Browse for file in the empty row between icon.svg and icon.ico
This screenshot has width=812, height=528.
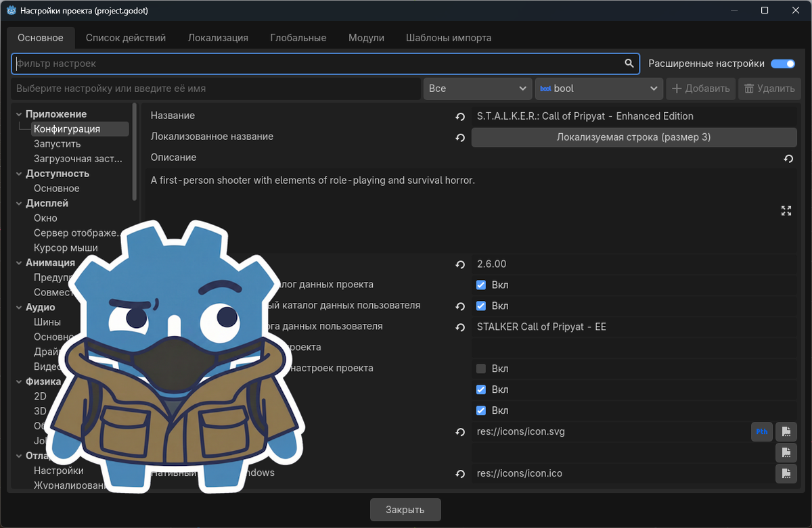pyautogui.click(x=786, y=452)
